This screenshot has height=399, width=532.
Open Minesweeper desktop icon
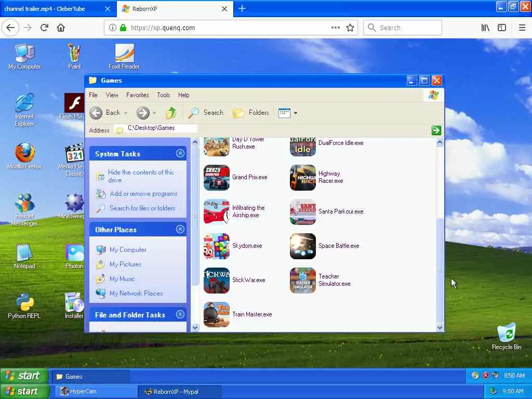(x=73, y=206)
